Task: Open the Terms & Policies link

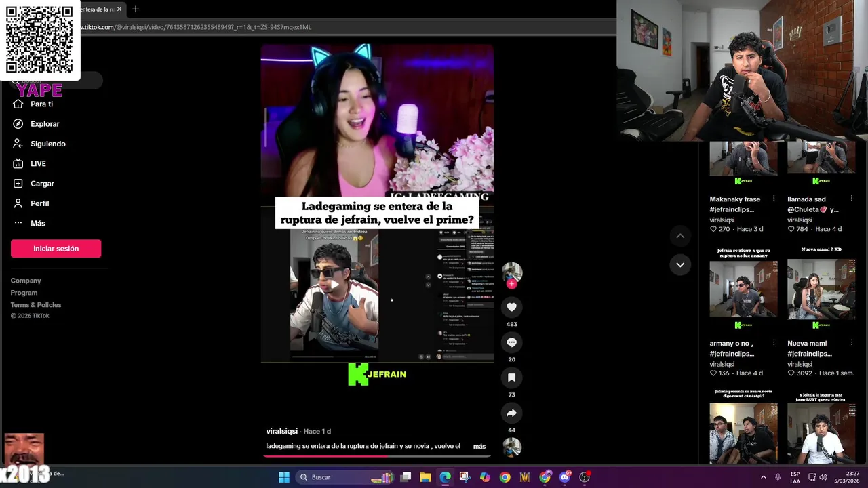Action: pyautogui.click(x=36, y=305)
